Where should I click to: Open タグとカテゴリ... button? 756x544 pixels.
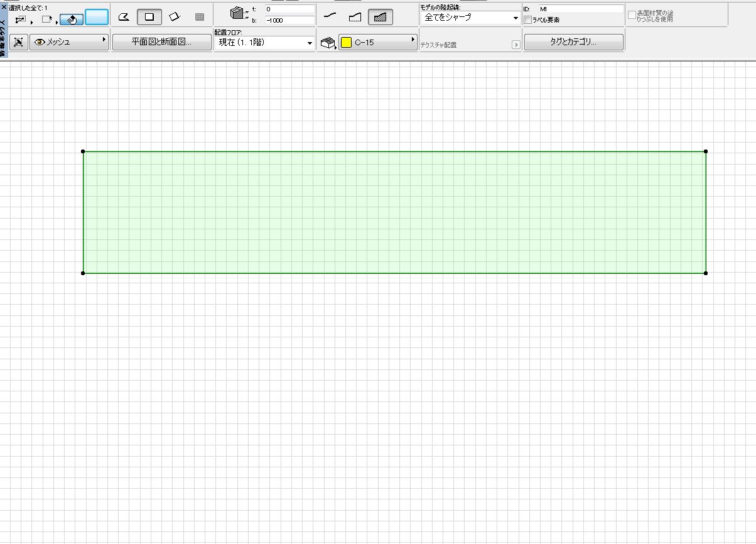pos(573,42)
